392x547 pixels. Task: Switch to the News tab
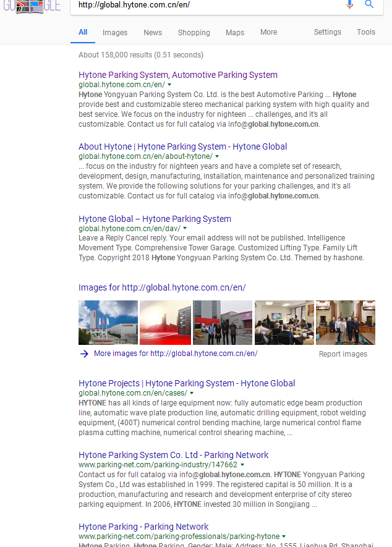pyautogui.click(x=153, y=32)
